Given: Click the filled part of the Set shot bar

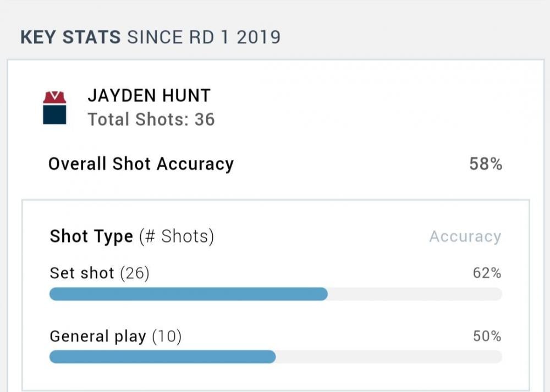Looking at the screenshot, I should click(x=188, y=294).
